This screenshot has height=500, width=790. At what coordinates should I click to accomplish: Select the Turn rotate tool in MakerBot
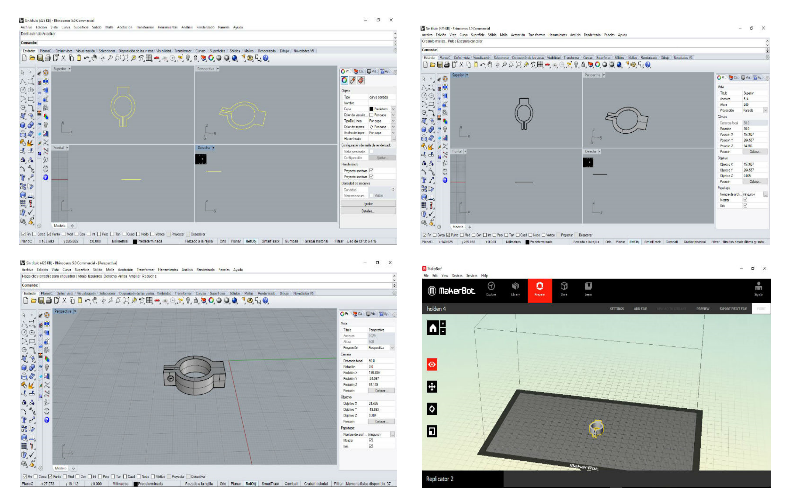[432, 408]
